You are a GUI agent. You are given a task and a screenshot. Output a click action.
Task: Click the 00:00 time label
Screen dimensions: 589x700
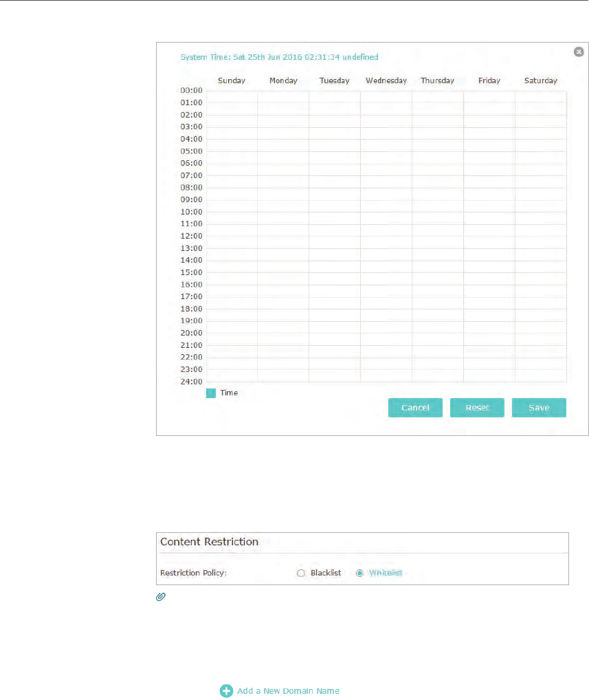click(x=192, y=90)
